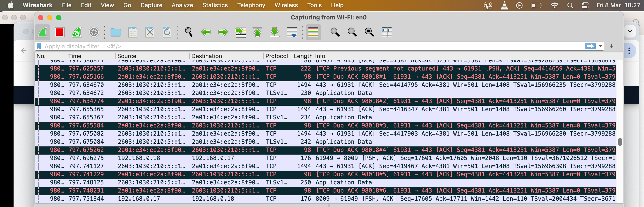Toggle auto-scroll during live capture
This screenshot has height=207, width=644.
tap(292, 32)
